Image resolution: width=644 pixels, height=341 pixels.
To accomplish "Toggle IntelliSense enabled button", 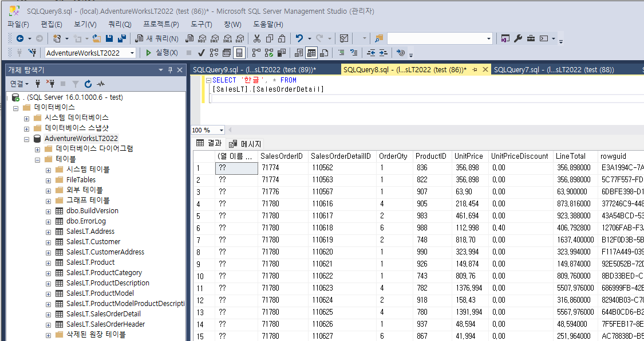I will (239, 53).
